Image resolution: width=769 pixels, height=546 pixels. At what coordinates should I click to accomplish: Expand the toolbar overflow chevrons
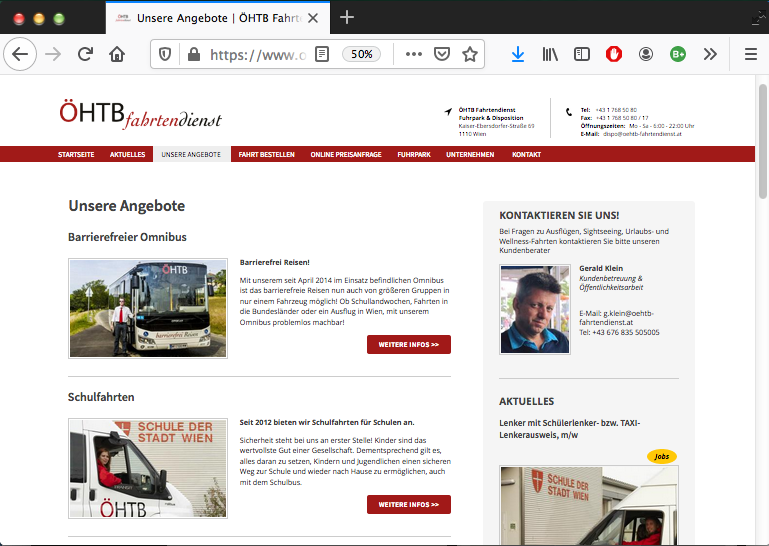click(x=710, y=54)
